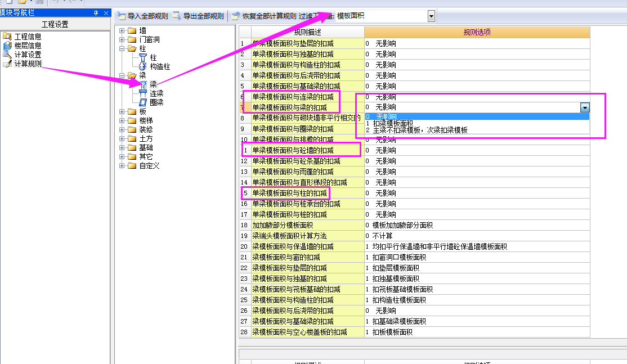This screenshot has height=364, width=627.
Task: Click the 自定义 folder icon
Action: (x=132, y=165)
